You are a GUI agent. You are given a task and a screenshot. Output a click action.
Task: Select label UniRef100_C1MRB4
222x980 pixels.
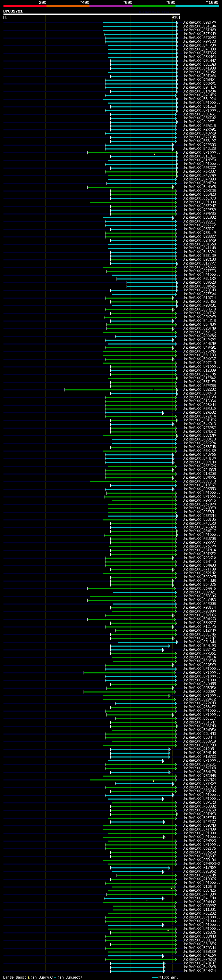[x=199, y=91]
